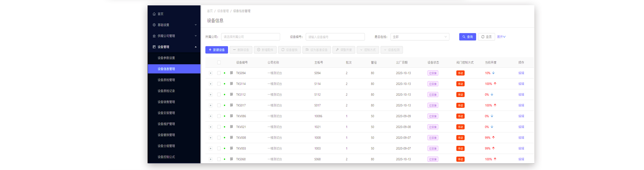The width and height of the screenshot is (644, 170).
Task: Expand the row details for TKS017
Action: [x=211, y=105]
